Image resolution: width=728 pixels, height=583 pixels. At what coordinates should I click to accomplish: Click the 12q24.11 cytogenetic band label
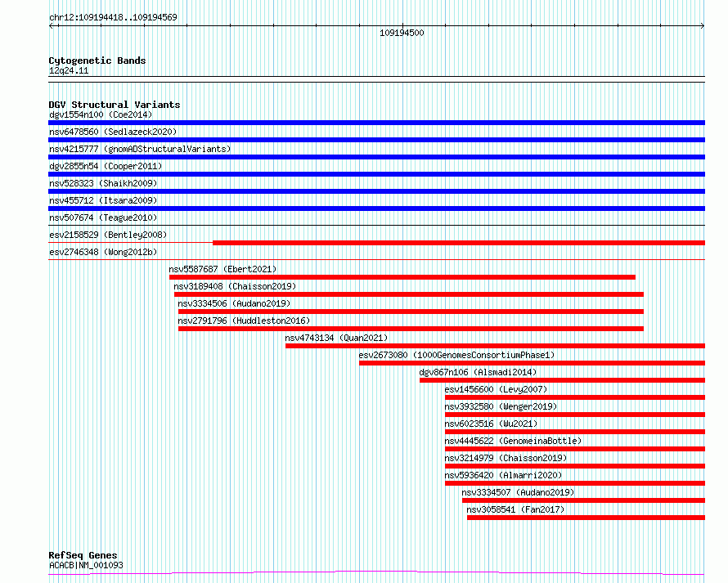69,70
